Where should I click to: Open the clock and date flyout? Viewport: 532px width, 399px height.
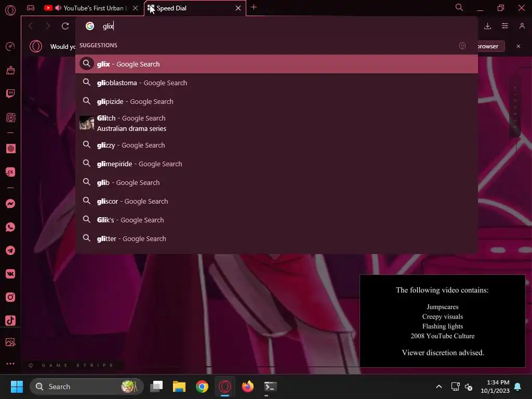click(495, 387)
